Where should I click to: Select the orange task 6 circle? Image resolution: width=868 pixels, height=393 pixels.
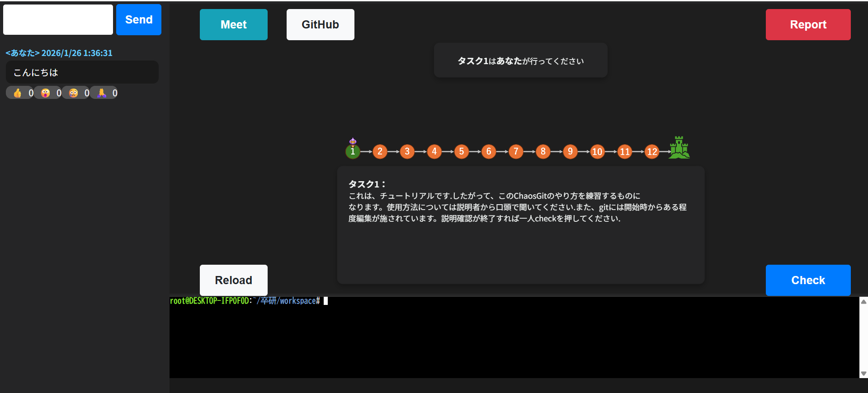(489, 151)
